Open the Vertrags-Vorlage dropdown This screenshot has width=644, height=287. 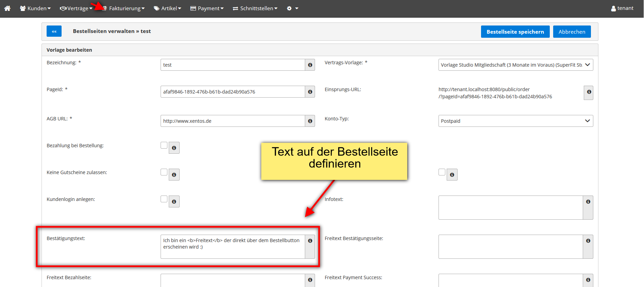coord(516,65)
